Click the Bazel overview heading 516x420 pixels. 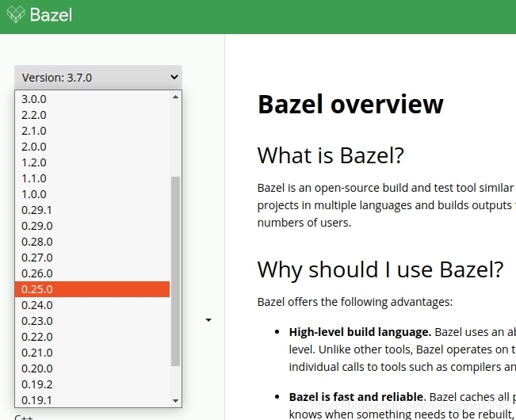coord(351,105)
